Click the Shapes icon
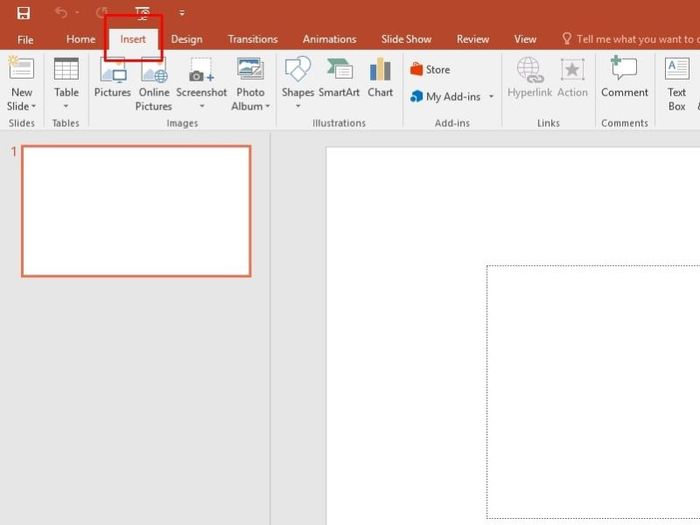This screenshot has width=700, height=525. [x=298, y=69]
